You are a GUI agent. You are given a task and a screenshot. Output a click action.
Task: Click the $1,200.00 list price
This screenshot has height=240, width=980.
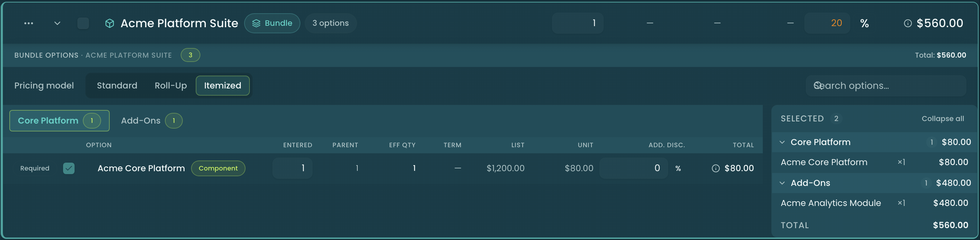point(505,168)
